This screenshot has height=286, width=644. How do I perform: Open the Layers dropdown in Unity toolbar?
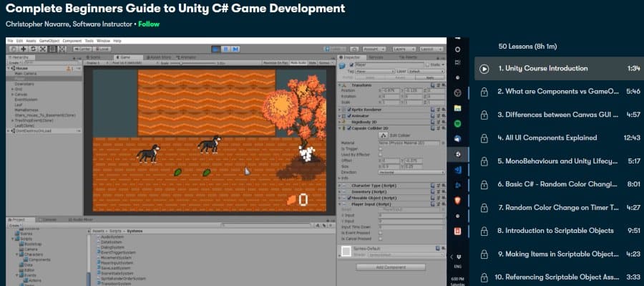tap(404, 49)
